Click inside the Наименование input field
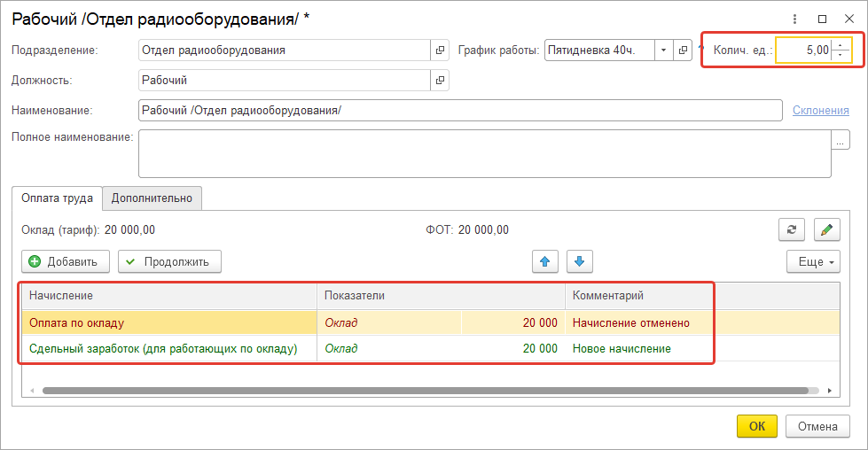 459,110
